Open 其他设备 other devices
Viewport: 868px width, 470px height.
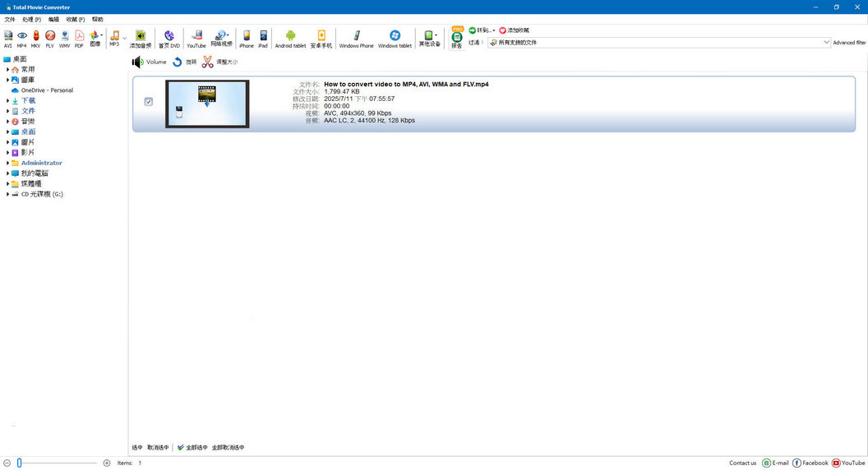[x=430, y=39]
